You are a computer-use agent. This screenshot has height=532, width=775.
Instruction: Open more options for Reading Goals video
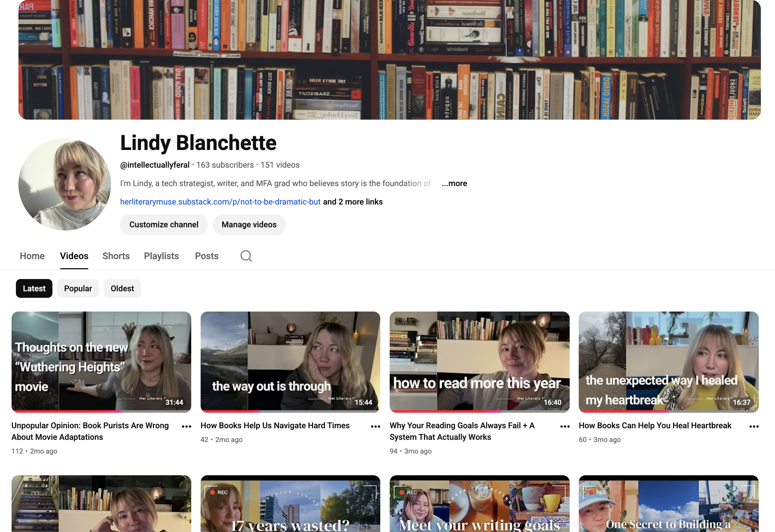click(x=565, y=426)
